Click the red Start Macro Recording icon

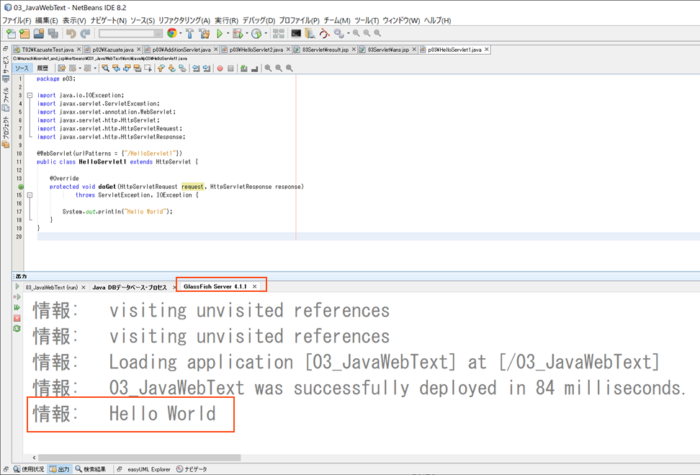coord(220,68)
